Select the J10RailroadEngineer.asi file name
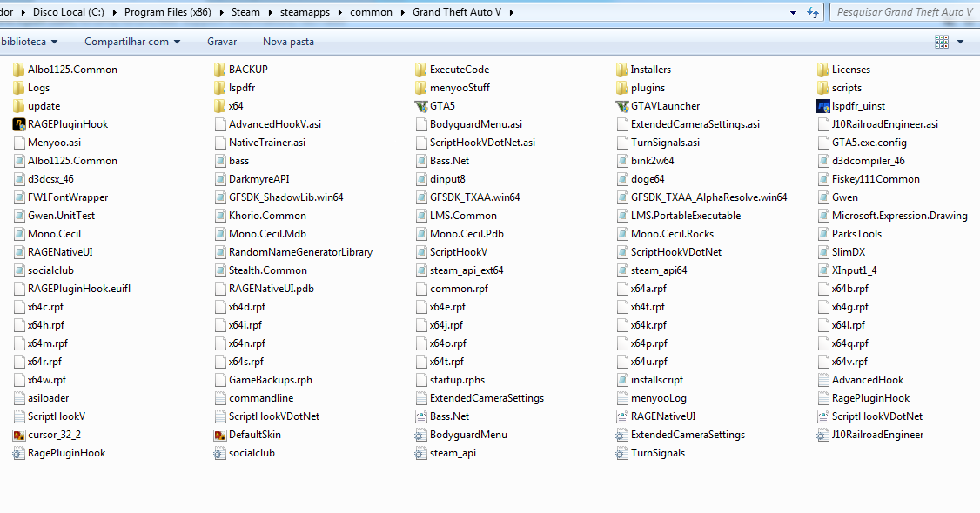980x513 pixels. 885,124
